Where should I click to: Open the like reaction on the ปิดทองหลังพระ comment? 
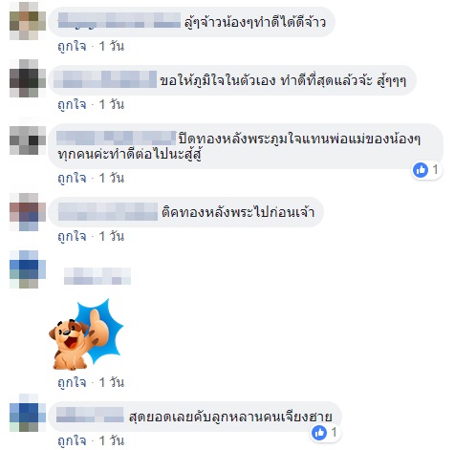(x=426, y=170)
